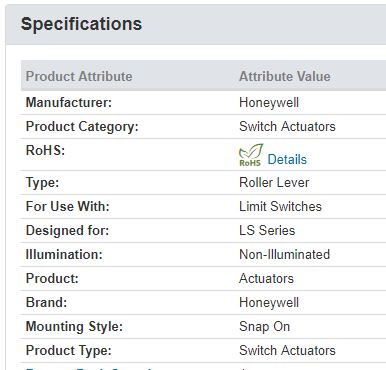Viewport: 386px width, 370px height.
Task: Click the Roller Lever type value
Action: tap(274, 182)
